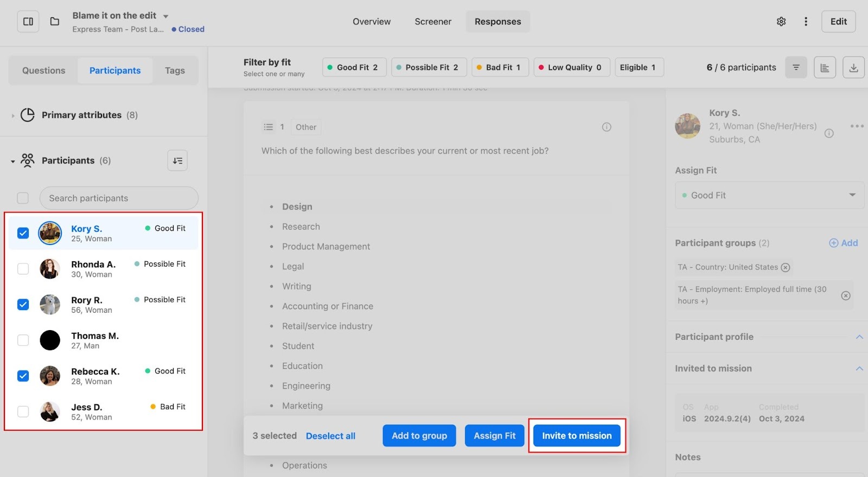Open the Questions tab
Screen dimensions: 868x477
pos(43,70)
